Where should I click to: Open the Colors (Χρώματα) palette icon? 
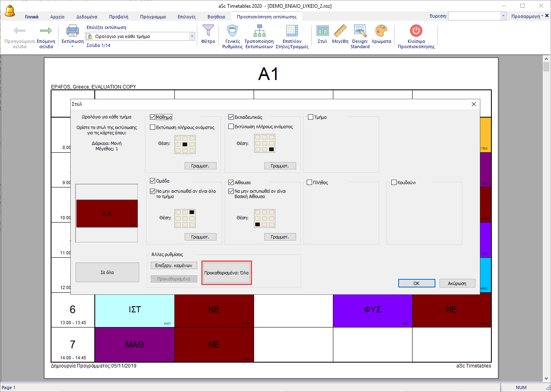[381, 31]
